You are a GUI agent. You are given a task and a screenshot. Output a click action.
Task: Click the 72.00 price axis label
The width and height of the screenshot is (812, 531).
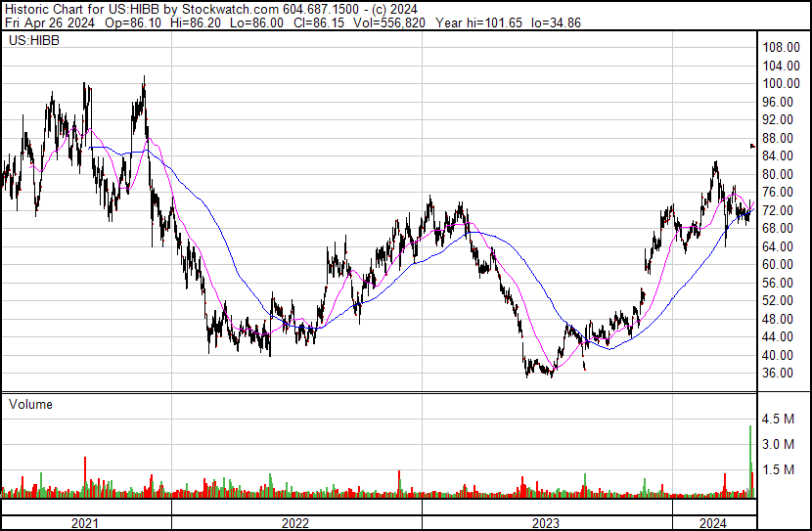778,210
